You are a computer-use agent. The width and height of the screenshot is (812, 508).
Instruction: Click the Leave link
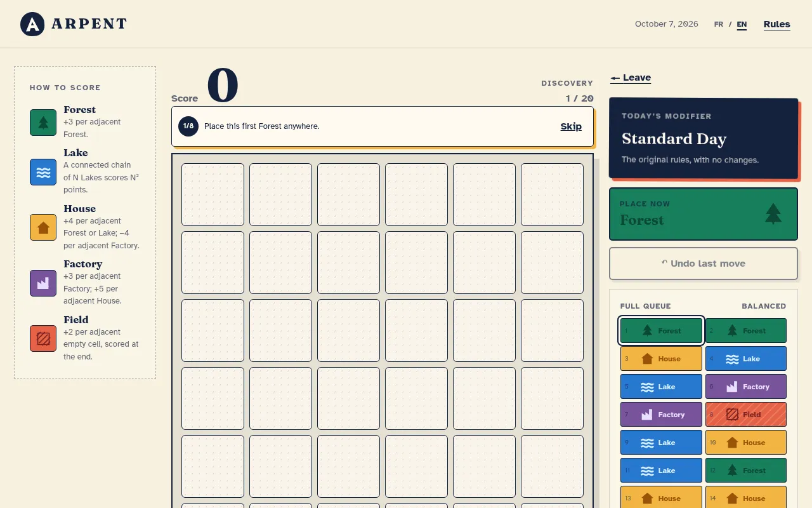tap(631, 77)
